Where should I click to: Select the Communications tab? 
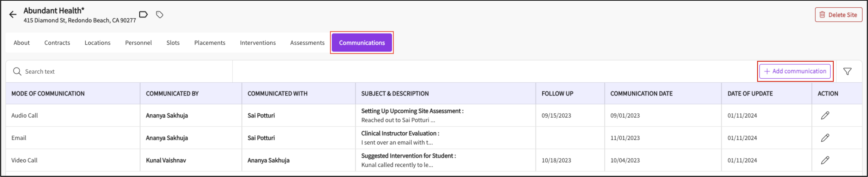click(362, 43)
